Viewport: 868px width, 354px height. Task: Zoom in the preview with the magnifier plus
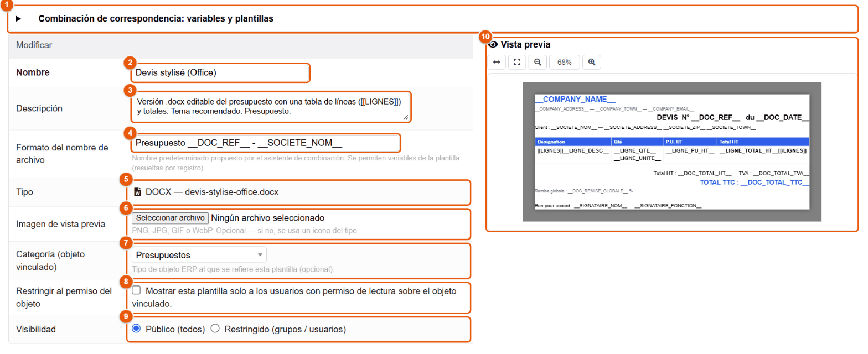592,62
